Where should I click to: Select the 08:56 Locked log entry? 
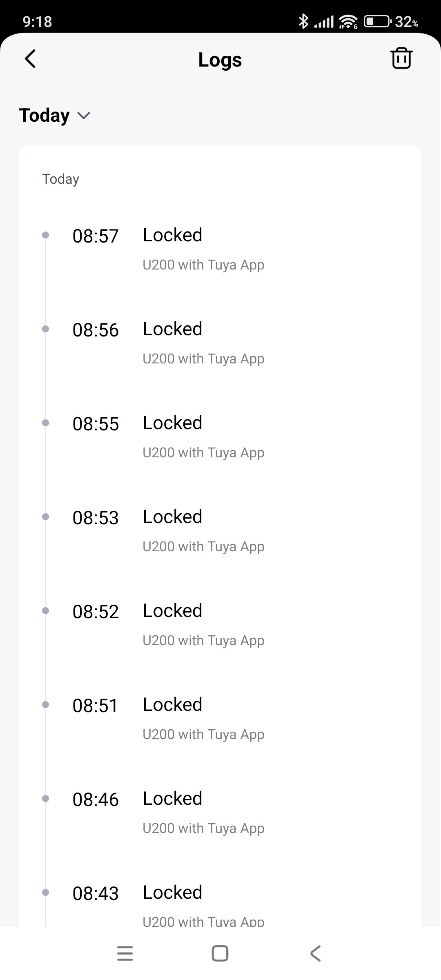172,329
